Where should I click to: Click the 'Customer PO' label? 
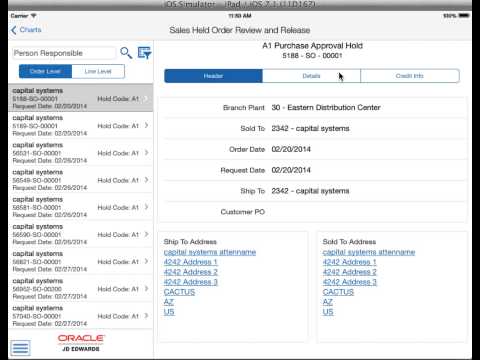[243, 212]
